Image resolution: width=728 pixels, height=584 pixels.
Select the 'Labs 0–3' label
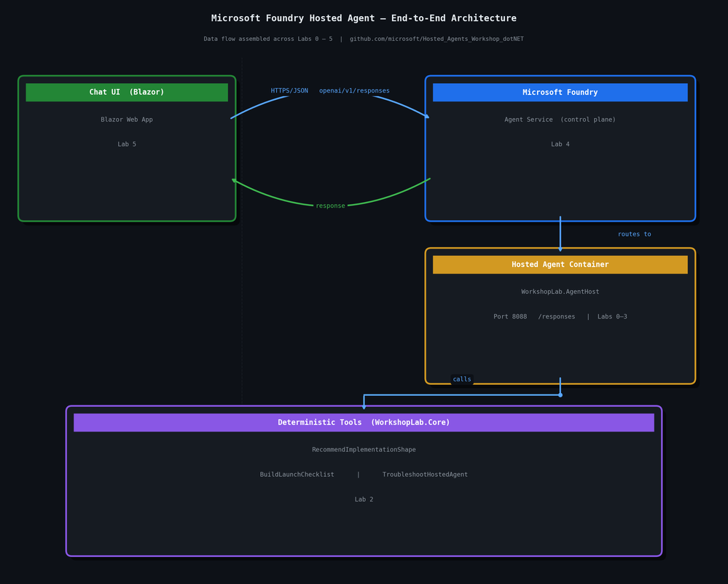[612, 316]
